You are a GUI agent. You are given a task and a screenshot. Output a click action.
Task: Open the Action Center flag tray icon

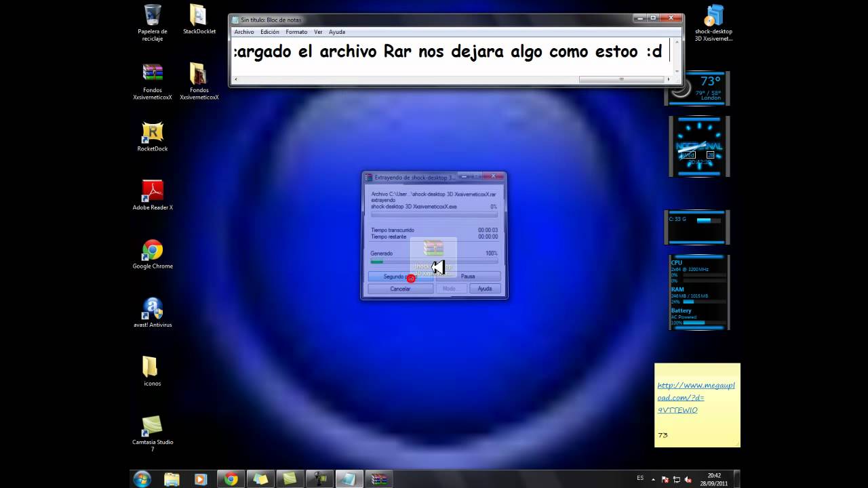coord(665,479)
